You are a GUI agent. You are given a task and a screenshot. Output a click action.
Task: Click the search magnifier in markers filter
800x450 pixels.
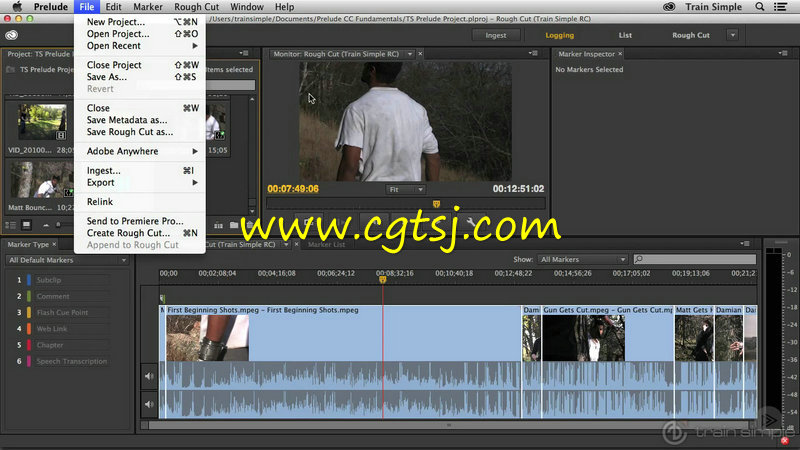point(639,259)
